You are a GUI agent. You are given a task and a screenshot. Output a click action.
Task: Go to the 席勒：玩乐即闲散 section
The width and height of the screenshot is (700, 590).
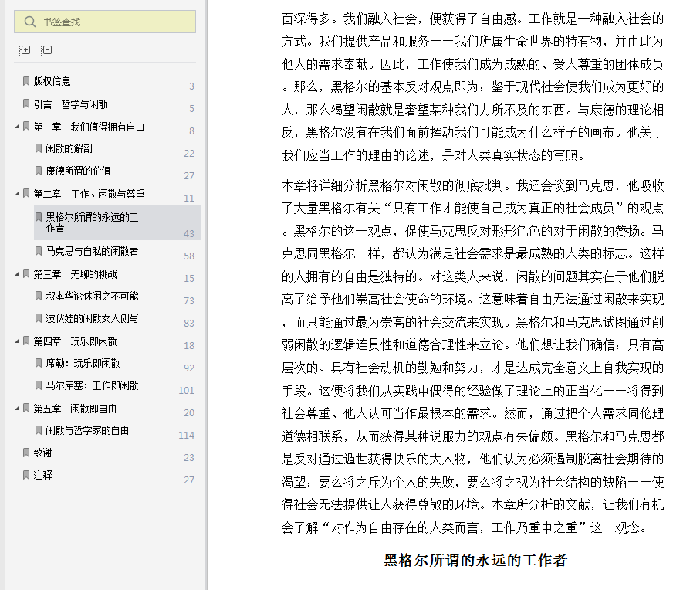(83, 363)
